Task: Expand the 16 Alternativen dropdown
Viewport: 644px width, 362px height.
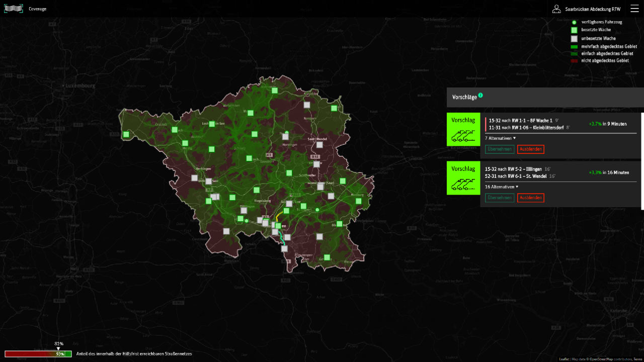Action: (502, 187)
